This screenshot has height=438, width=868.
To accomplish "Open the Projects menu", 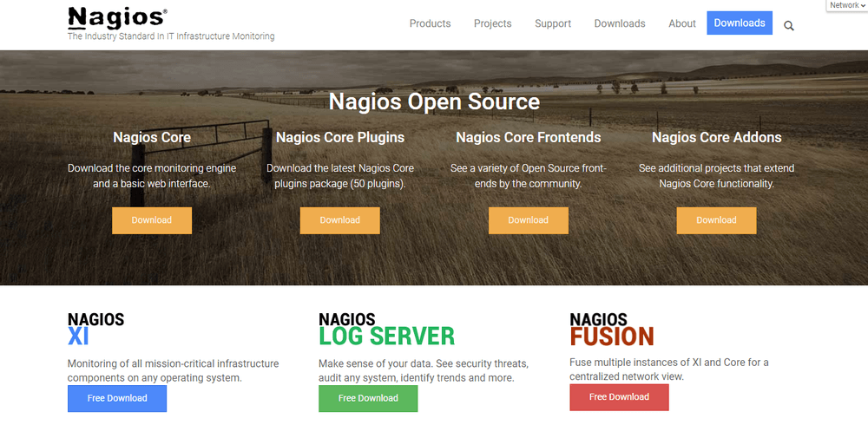I will click(x=493, y=23).
